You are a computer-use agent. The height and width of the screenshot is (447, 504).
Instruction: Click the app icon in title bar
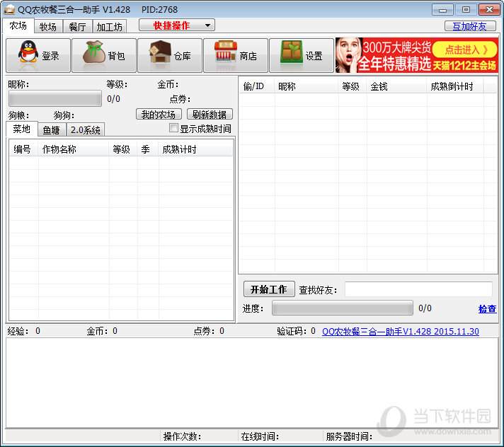[x=9, y=10]
